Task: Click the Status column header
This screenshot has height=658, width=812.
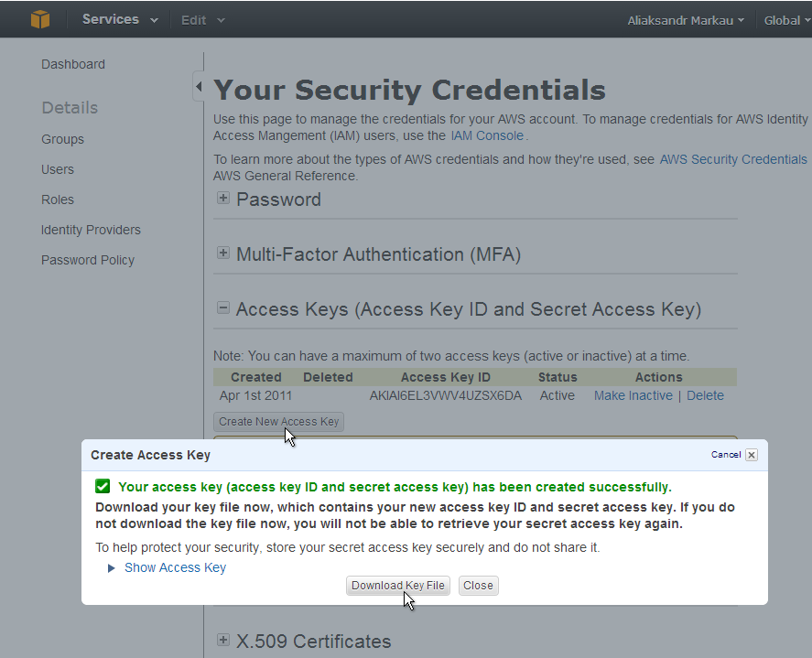Action: [558, 377]
